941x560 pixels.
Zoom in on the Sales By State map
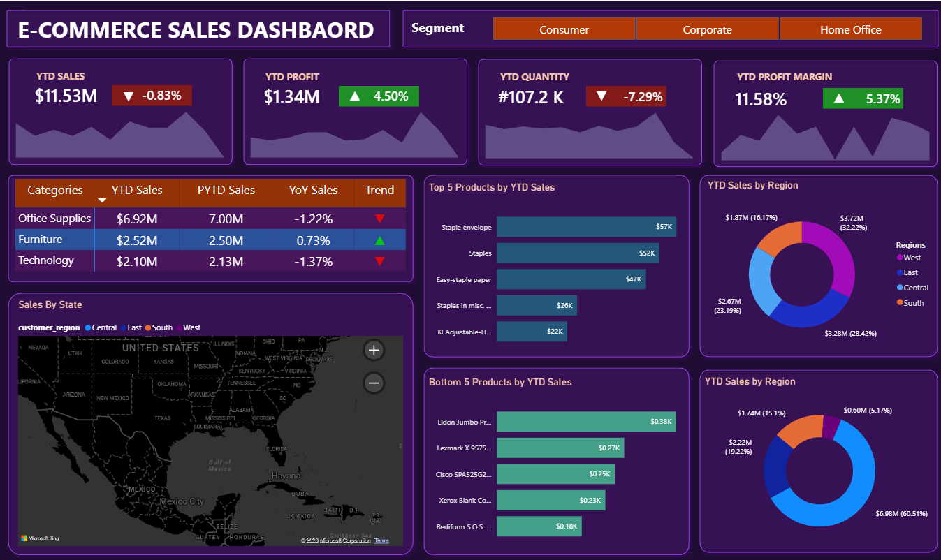(374, 351)
